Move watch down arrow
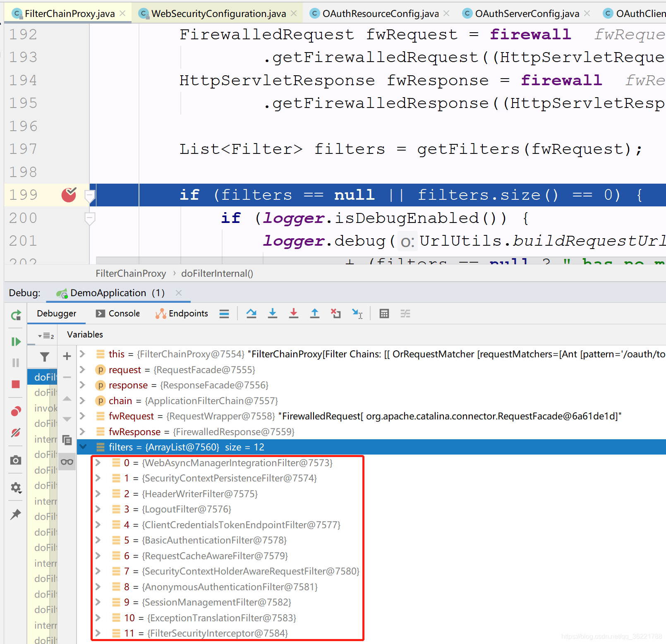This screenshot has width=666, height=644. [x=67, y=419]
